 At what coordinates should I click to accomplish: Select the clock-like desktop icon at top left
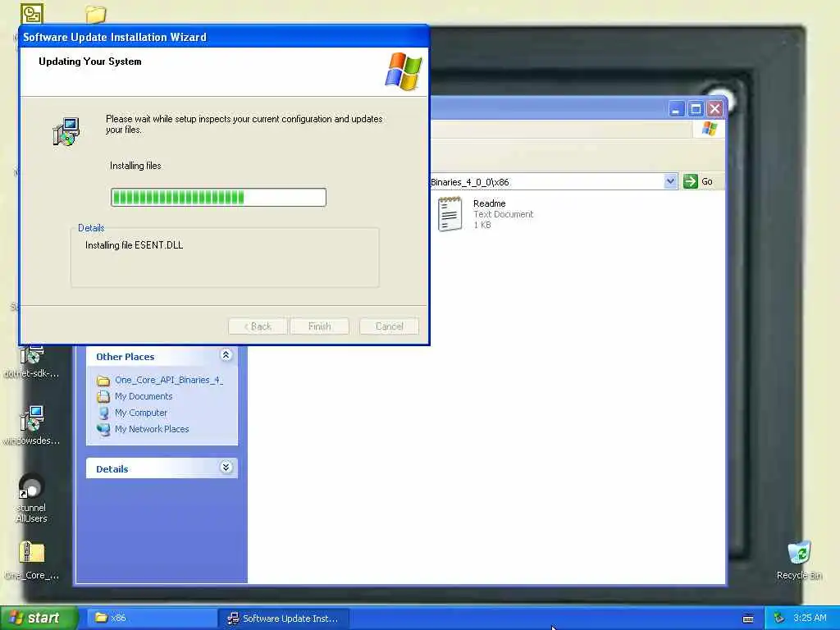(32, 14)
